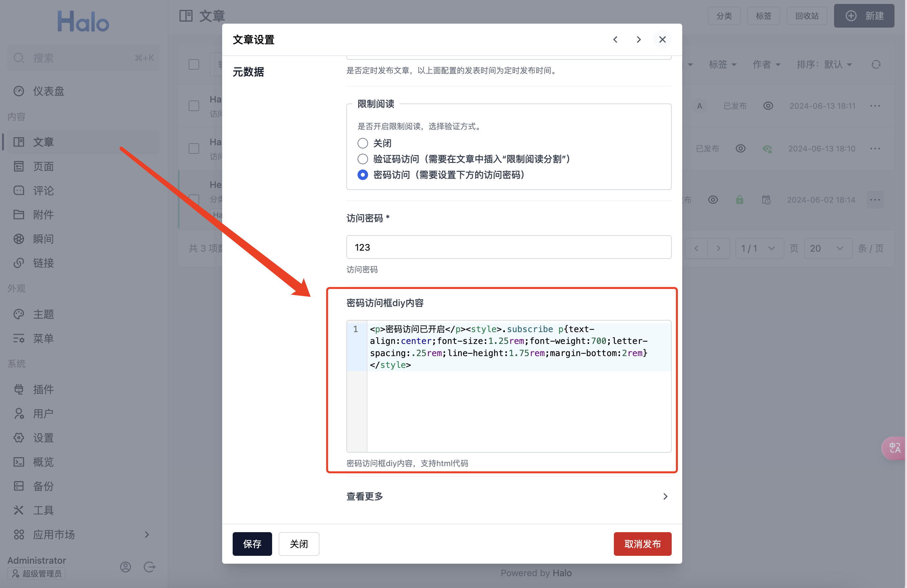Click the 搜索 search box in the sidebar
The width and height of the screenshot is (907, 588).
[83, 58]
